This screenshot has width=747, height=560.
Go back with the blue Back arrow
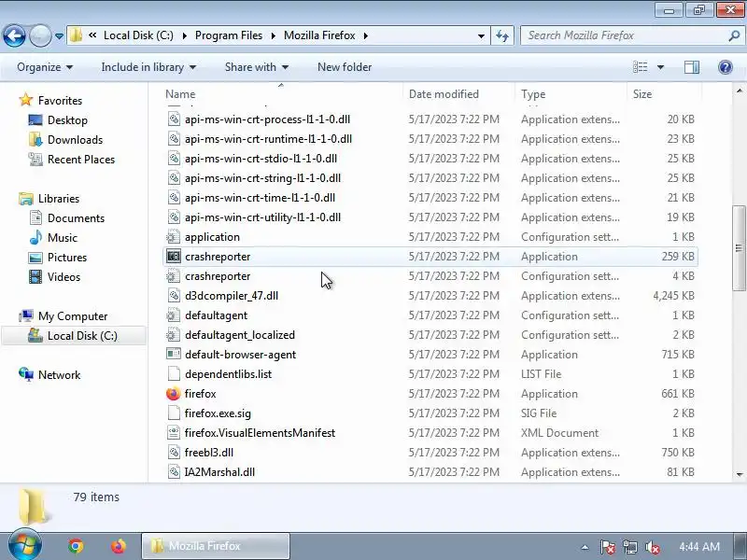point(14,35)
